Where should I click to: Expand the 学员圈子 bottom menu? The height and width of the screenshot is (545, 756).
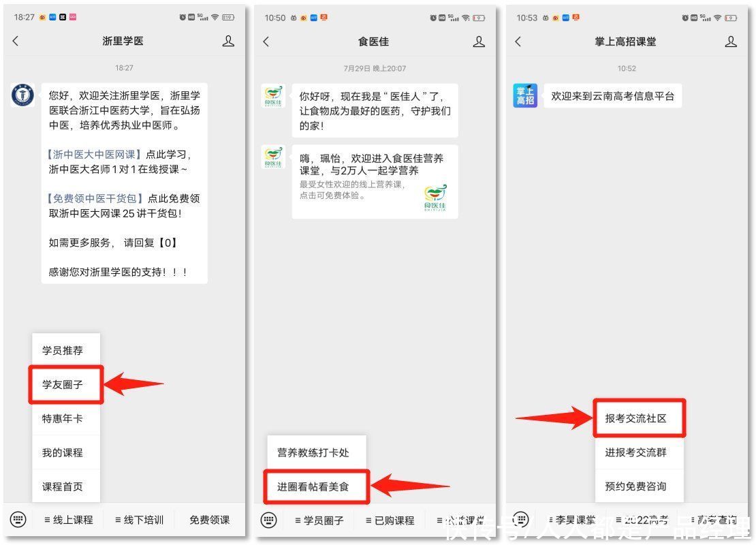click(319, 520)
